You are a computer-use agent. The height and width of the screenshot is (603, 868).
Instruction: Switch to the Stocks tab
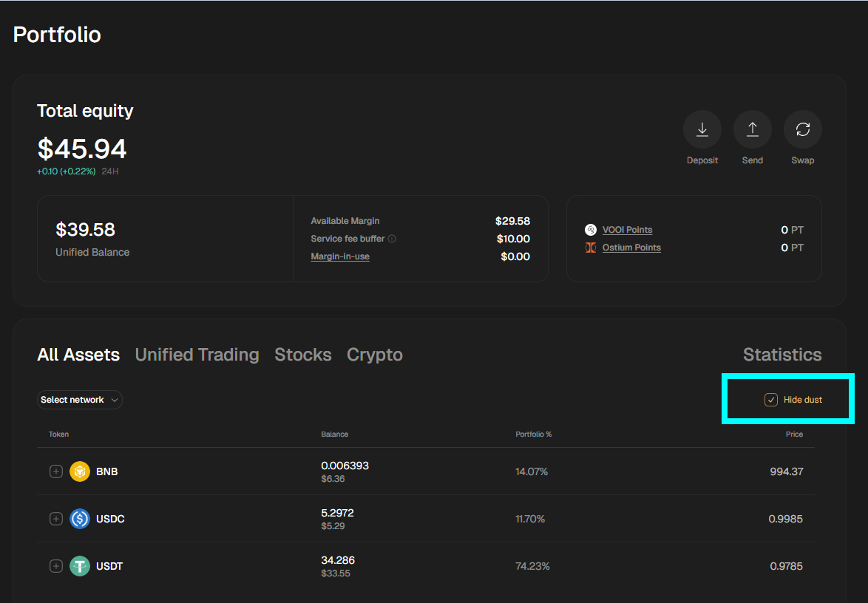pyautogui.click(x=302, y=355)
